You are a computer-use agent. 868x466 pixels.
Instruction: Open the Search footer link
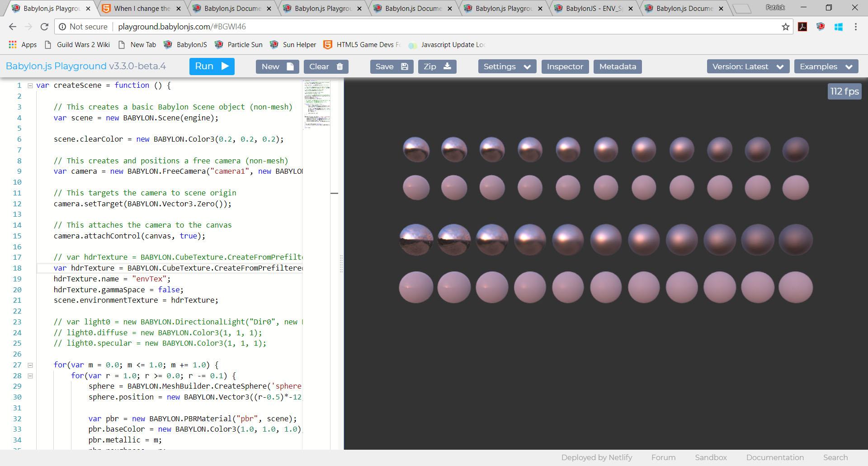click(x=835, y=457)
